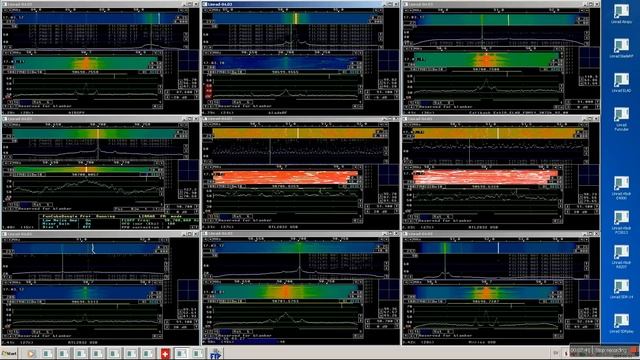Image resolution: width=640 pixels, height=360 pixels.
Task: Open the media player taskbar icon
Action: [31, 353]
